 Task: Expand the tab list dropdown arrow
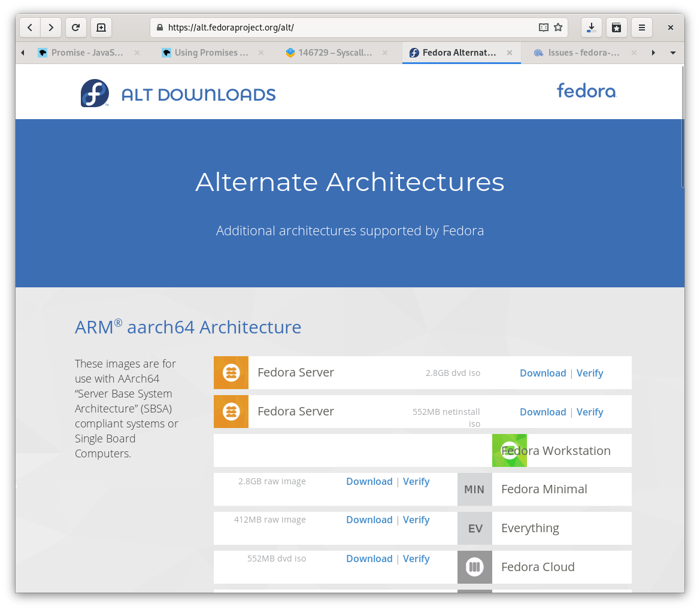(673, 53)
